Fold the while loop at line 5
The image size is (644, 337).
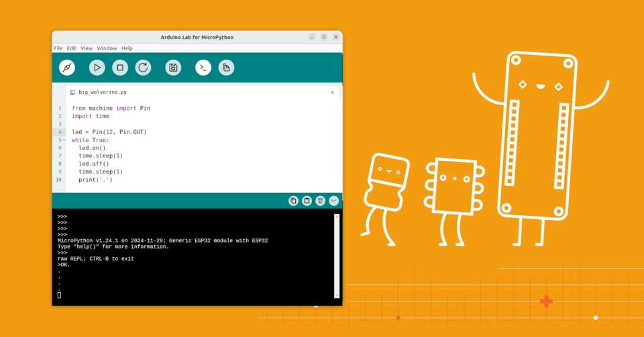click(64, 140)
